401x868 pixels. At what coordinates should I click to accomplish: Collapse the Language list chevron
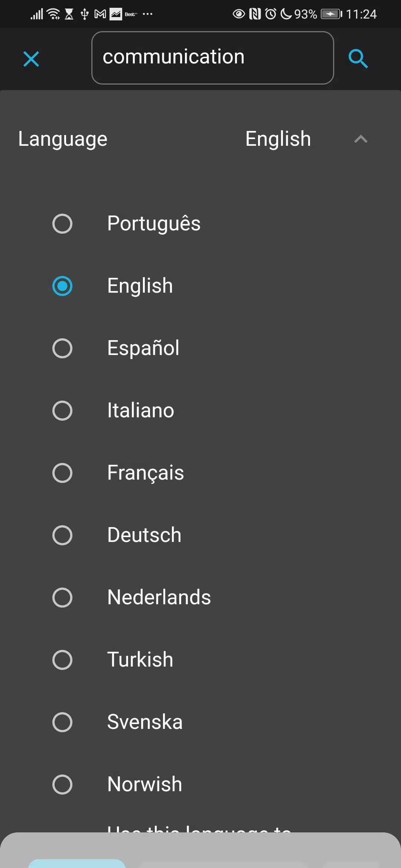point(361,139)
